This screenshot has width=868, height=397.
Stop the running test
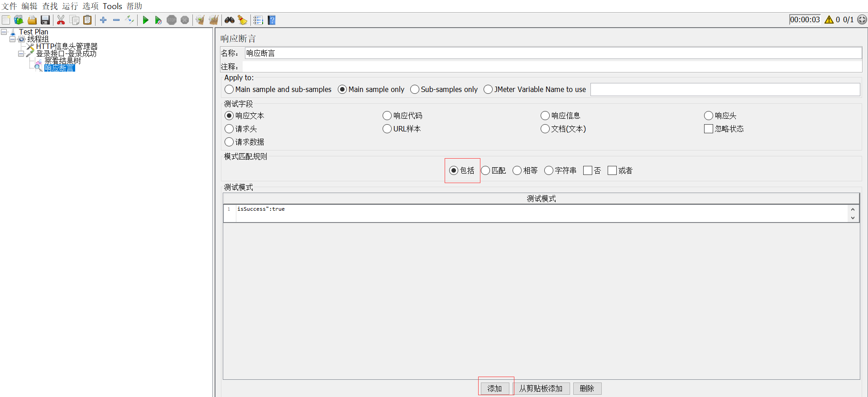[x=172, y=20]
